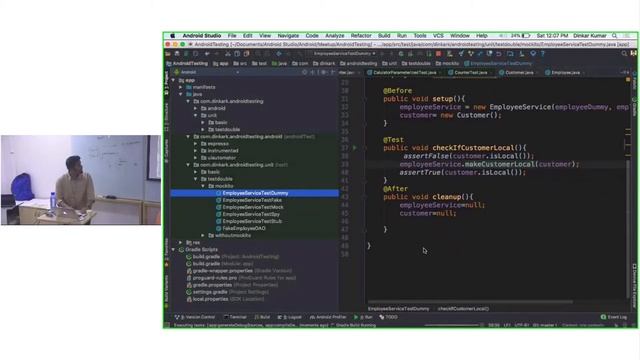
Task: Click the Redo arrow toolbar icon
Action: [217, 53]
